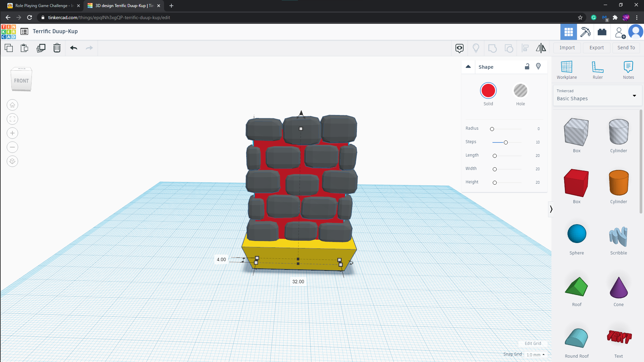The width and height of the screenshot is (644, 362).
Task: Open the Blocks pickaxe mode
Action: coord(585,32)
